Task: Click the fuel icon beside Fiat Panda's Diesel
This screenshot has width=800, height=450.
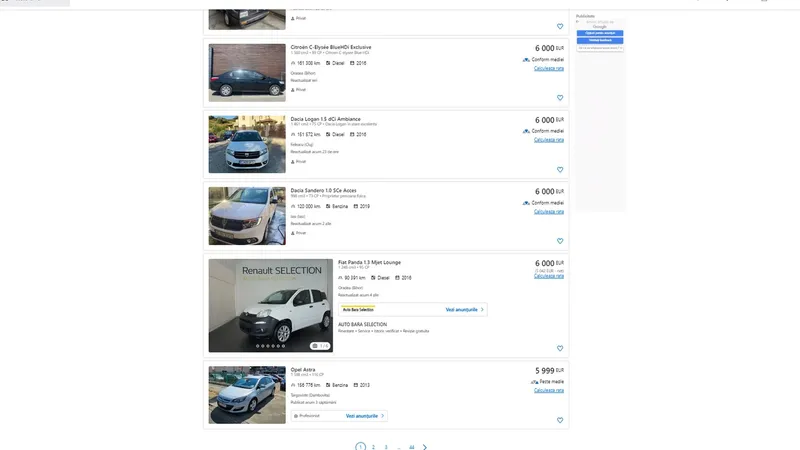Action: (373, 278)
